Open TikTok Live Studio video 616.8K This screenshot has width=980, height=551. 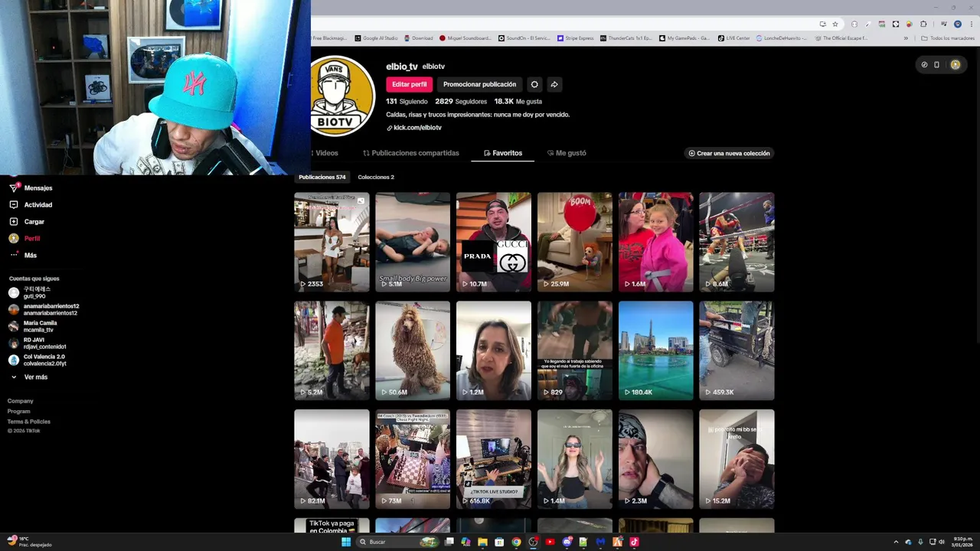(x=494, y=459)
